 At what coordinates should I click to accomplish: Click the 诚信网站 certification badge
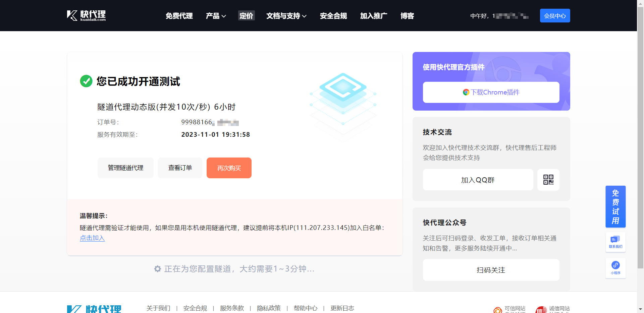coord(553,309)
